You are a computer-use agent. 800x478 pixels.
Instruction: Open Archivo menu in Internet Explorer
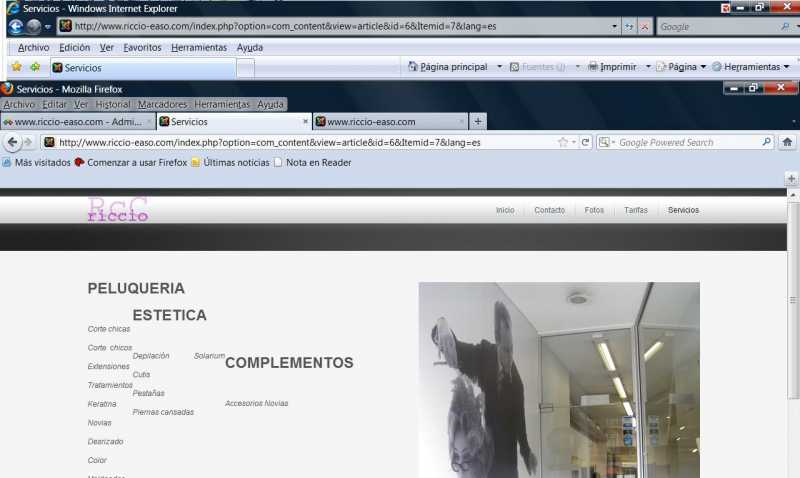34,47
